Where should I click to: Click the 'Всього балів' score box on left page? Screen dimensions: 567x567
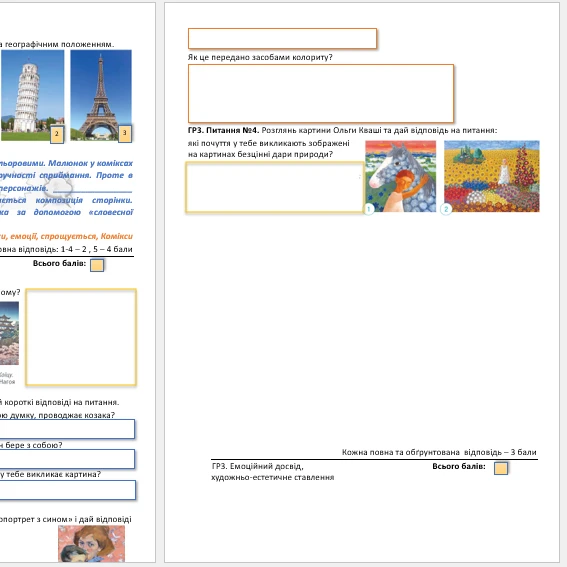[x=97, y=265]
